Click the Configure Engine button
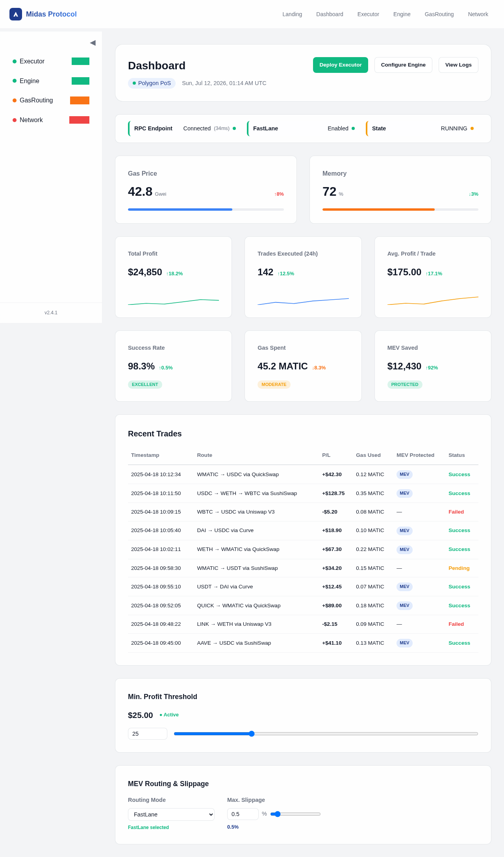504x857 pixels. [x=403, y=65]
